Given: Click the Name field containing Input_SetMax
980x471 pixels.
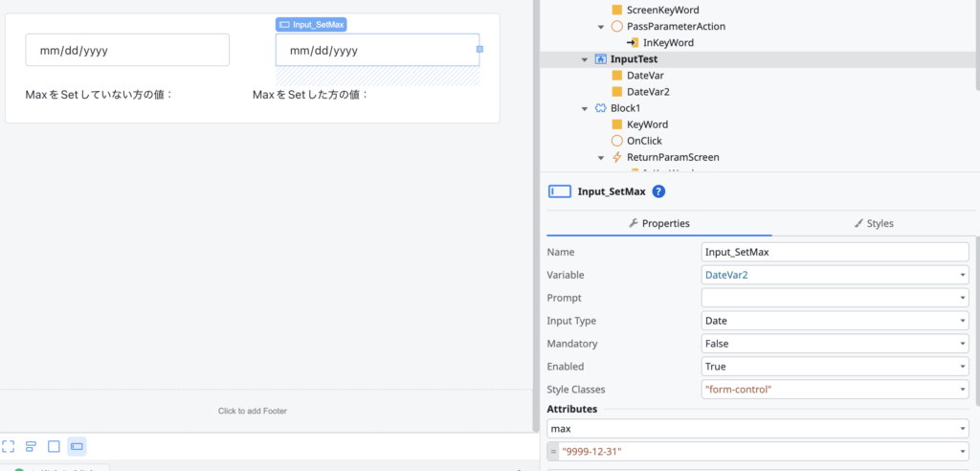Looking at the screenshot, I should [835, 252].
